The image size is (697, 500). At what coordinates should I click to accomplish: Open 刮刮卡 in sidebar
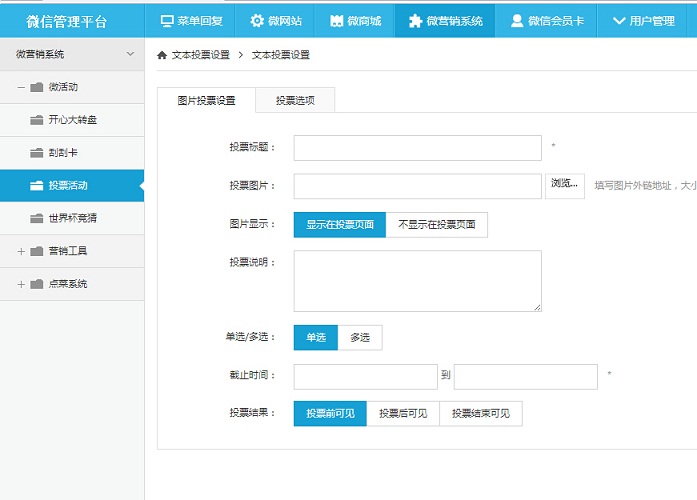[x=72, y=153]
